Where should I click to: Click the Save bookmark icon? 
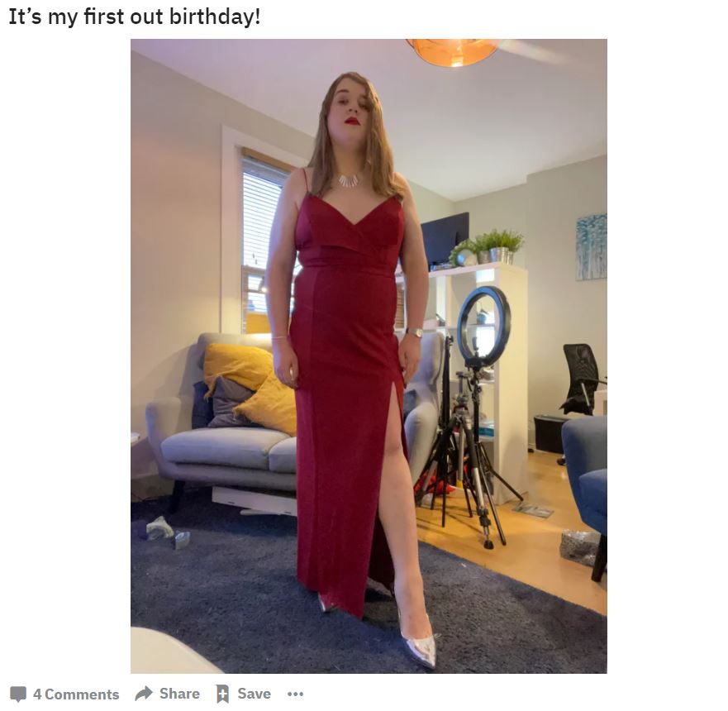click(223, 694)
